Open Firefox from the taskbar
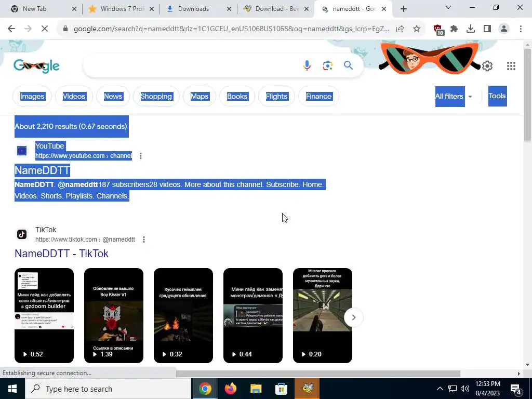This screenshot has height=399, width=532. pyautogui.click(x=231, y=389)
